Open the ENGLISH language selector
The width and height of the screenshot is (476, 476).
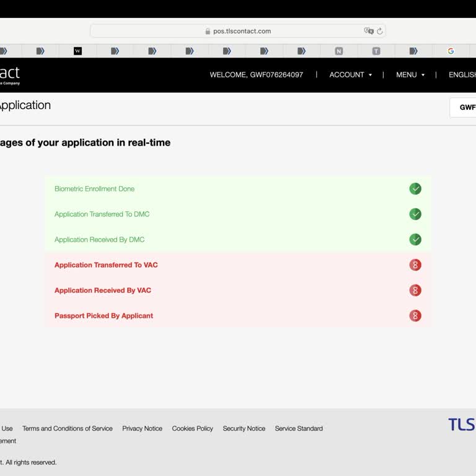462,74
